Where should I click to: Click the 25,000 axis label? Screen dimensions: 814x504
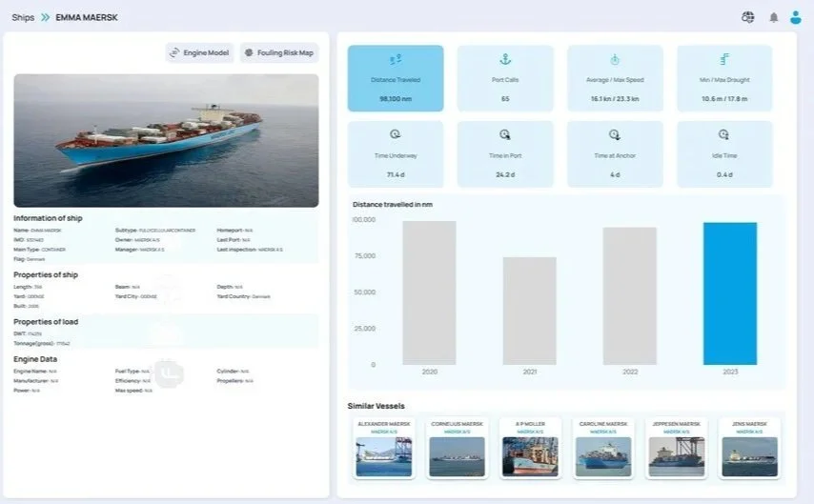tap(365, 329)
